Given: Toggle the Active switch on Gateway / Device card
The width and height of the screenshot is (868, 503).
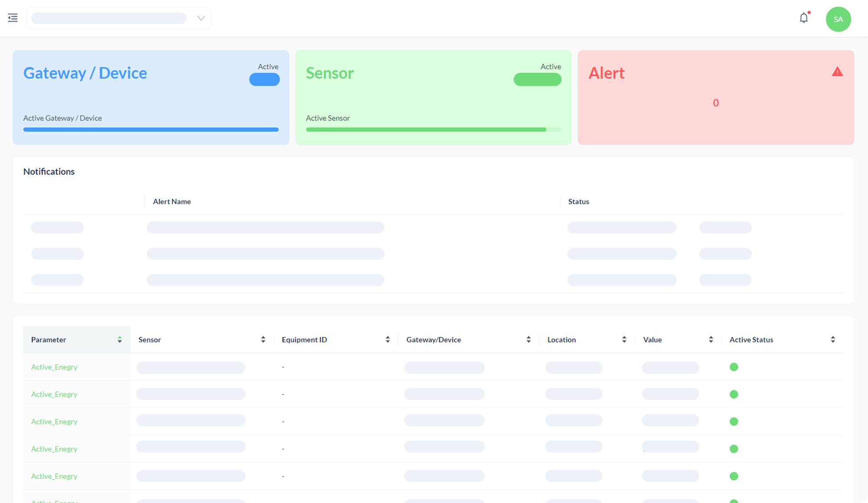Looking at the screenshot, I should point(264,79).
